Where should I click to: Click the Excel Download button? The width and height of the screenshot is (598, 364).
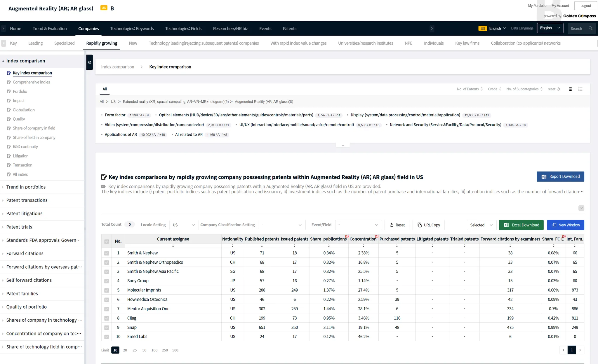521,225
